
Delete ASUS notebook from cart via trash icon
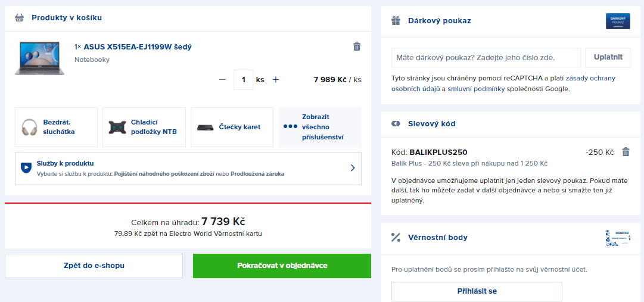pos(357,46)
